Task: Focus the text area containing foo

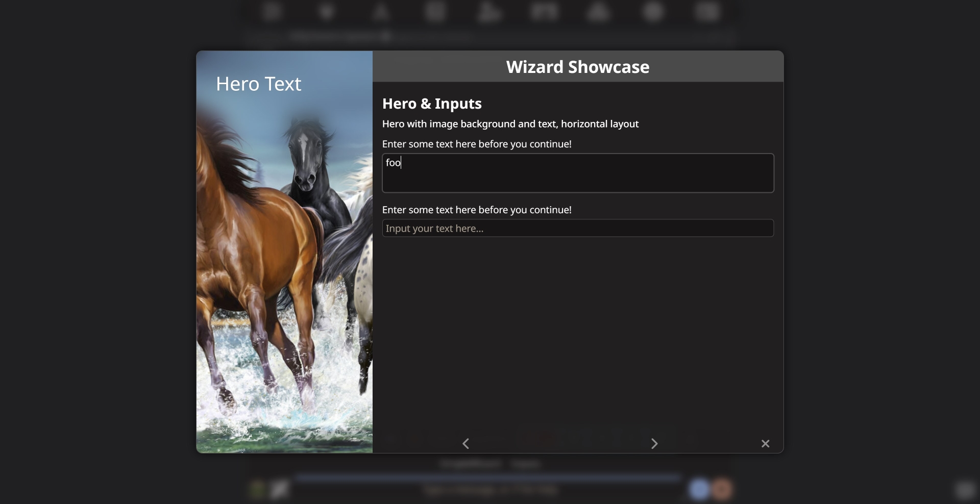Action: [578, 173]
